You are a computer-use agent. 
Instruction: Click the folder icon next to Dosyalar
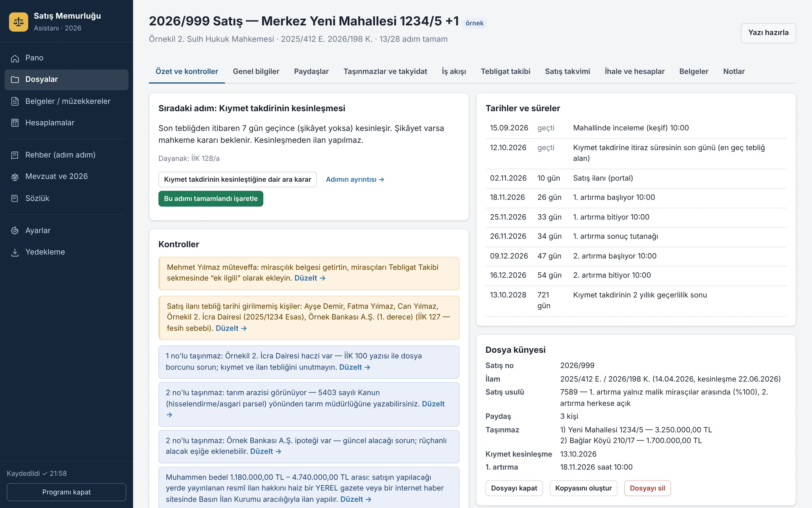coord(15,80)
